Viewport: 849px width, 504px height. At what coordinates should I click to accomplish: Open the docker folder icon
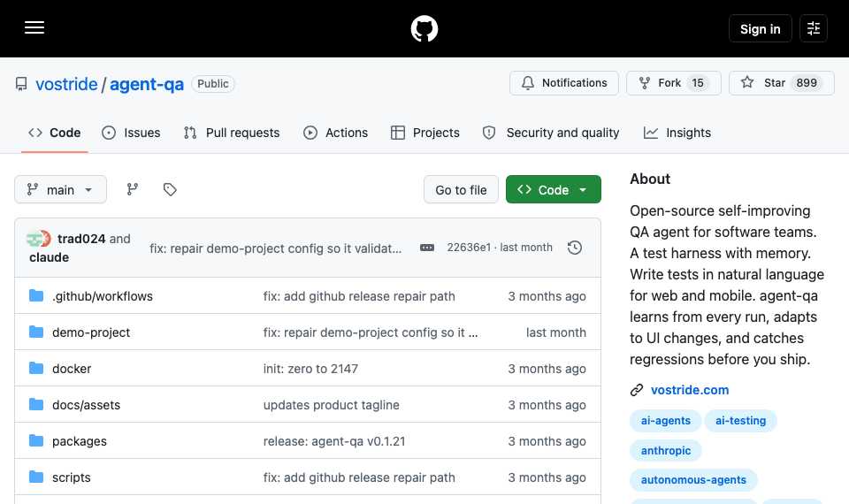[x=36, y=368]
